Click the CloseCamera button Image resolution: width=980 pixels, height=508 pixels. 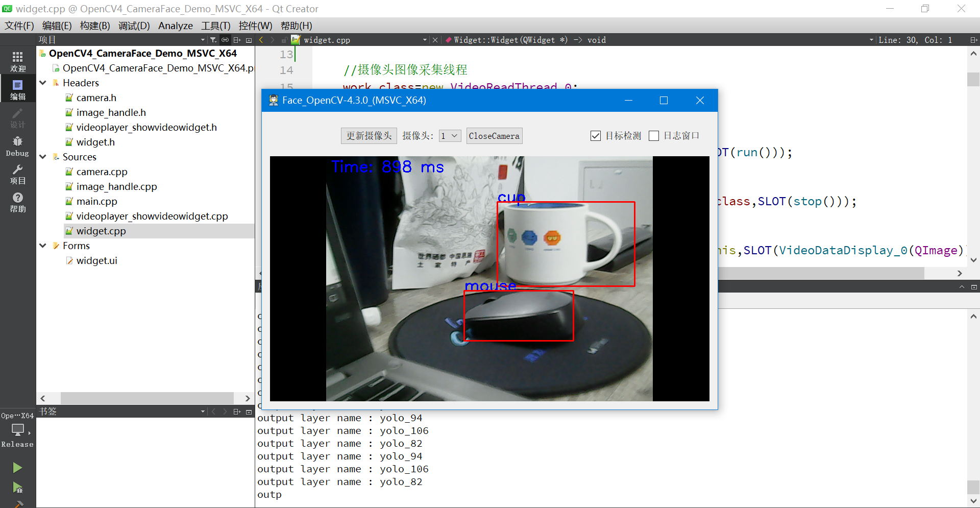tap(494, 136)
